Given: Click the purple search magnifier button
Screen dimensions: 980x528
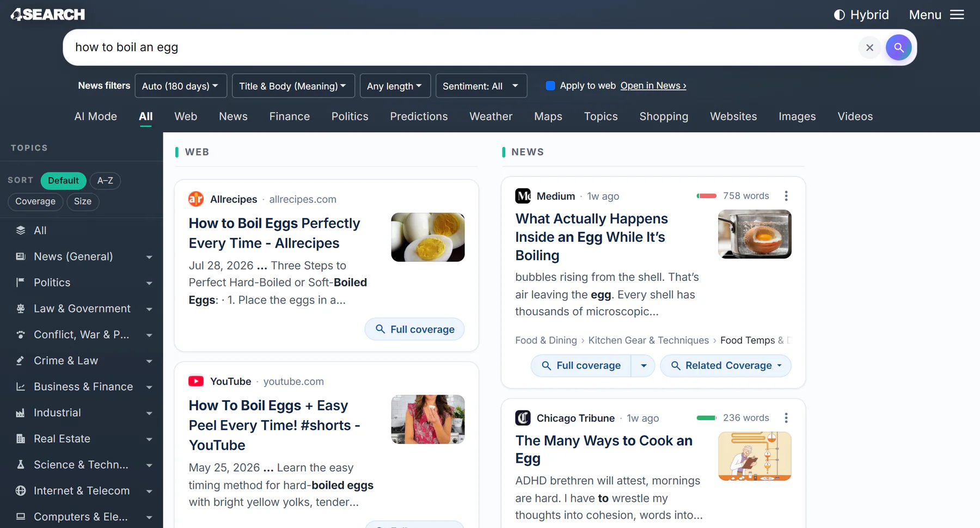Looking at the screenshot, I should click(898, 47).
